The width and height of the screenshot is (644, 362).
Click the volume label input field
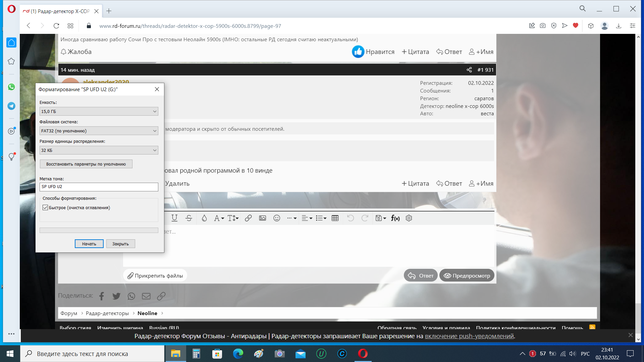pos(99,187)
